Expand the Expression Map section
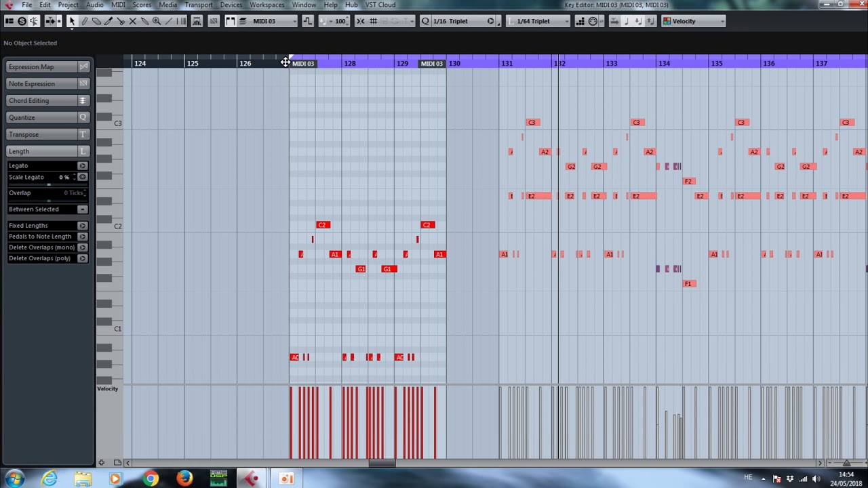Image resolution: width=868 pixels, height=488 pixels. 41,66
